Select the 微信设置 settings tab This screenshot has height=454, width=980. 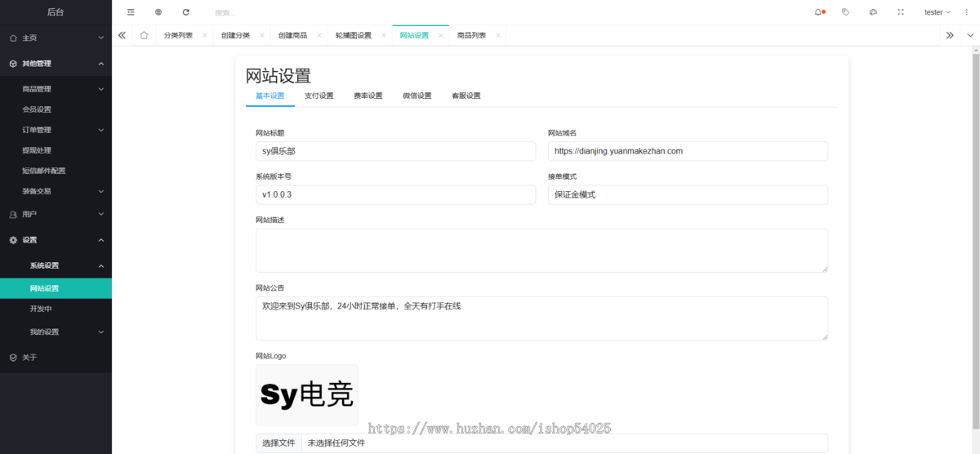pos(417,96)
